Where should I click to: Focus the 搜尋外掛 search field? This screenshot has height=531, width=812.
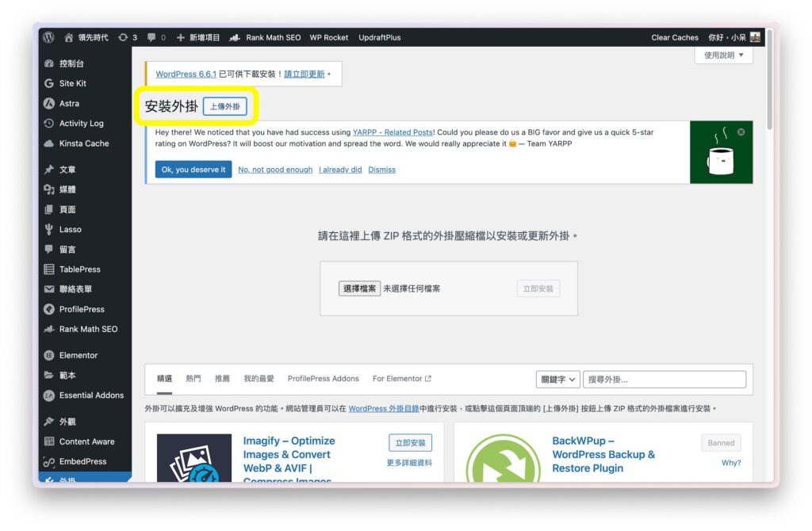pyautogui.click(x=665, y=380)
